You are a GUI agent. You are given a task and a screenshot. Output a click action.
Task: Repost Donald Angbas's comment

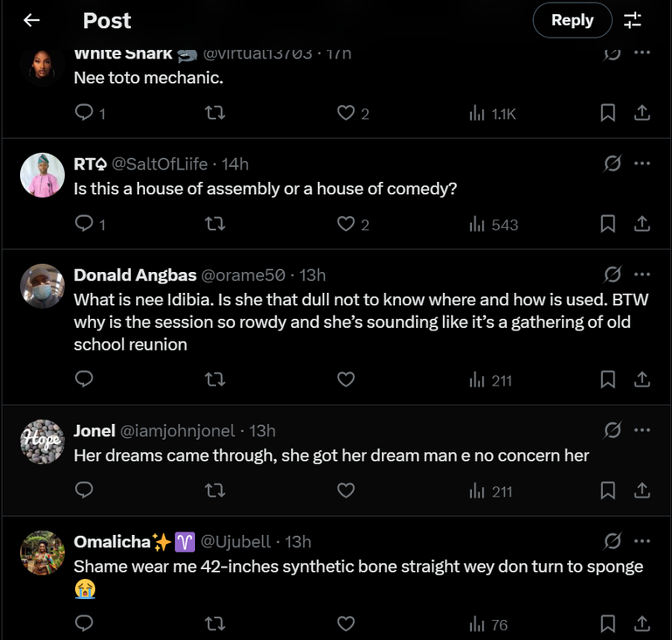pos(215,379)
